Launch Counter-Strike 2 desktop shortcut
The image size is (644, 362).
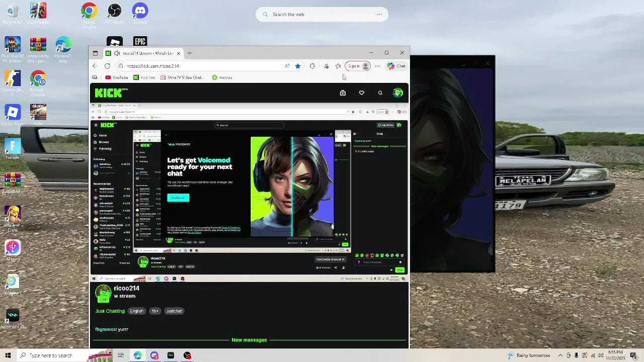pyautogui.click(x=13, y=83)
